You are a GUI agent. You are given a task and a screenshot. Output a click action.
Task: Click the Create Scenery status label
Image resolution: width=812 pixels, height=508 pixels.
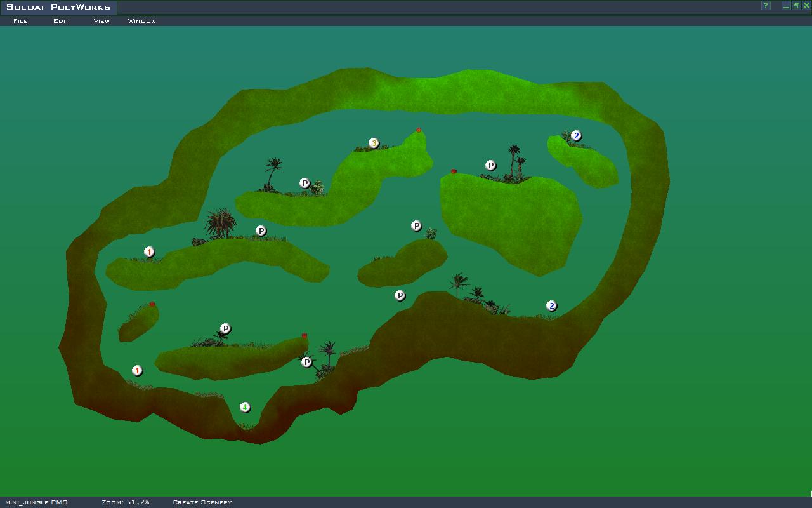[x=202, y=502]
